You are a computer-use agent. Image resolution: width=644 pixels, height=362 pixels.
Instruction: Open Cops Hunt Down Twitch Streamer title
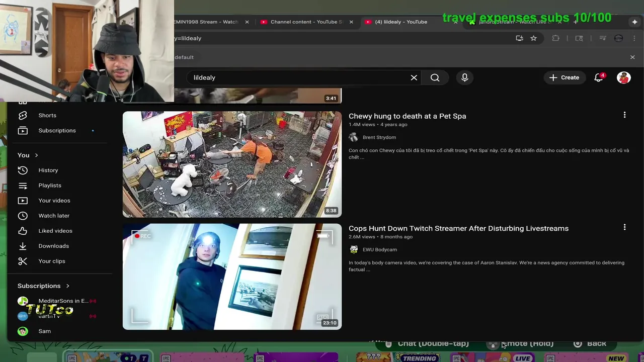(458, 228)
